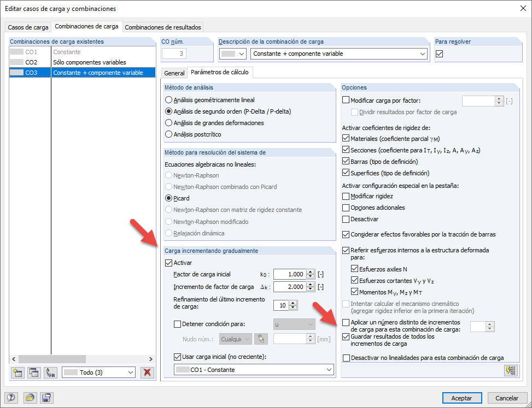This screenshot has width=532, height=408.
Task: Open the help icon at bottom left
Action: (11, 398)
